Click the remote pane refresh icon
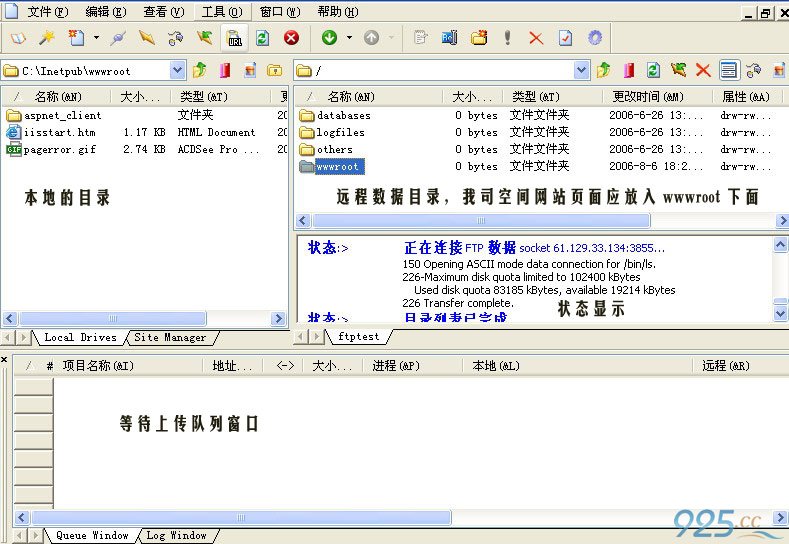This screenshot has height=544, width=789. click(x=653, y=70)
